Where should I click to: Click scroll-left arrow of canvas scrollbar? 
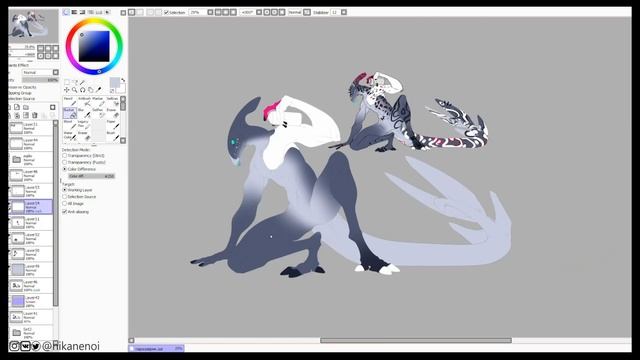tap(131, 340)
